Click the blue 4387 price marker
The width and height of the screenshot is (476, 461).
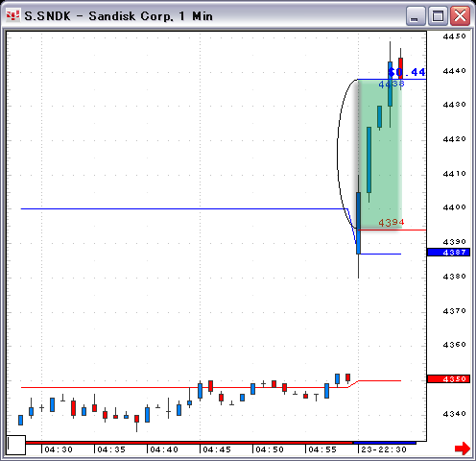[x=448, y=253]
